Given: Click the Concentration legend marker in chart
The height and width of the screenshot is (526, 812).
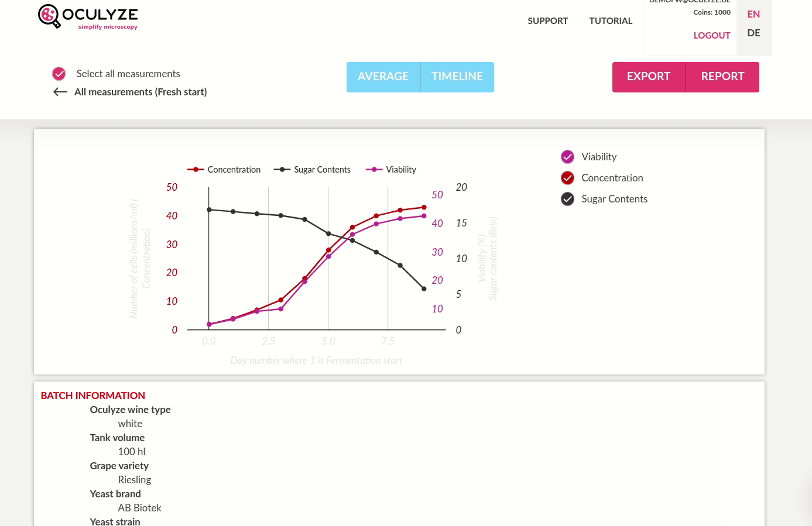Looking at the screenshot, I should (196, 170).
